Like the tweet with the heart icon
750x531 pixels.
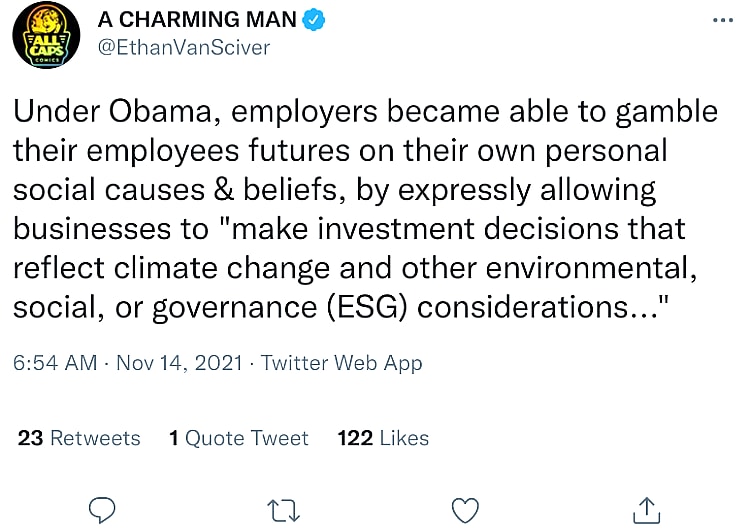tap(465, 509)
